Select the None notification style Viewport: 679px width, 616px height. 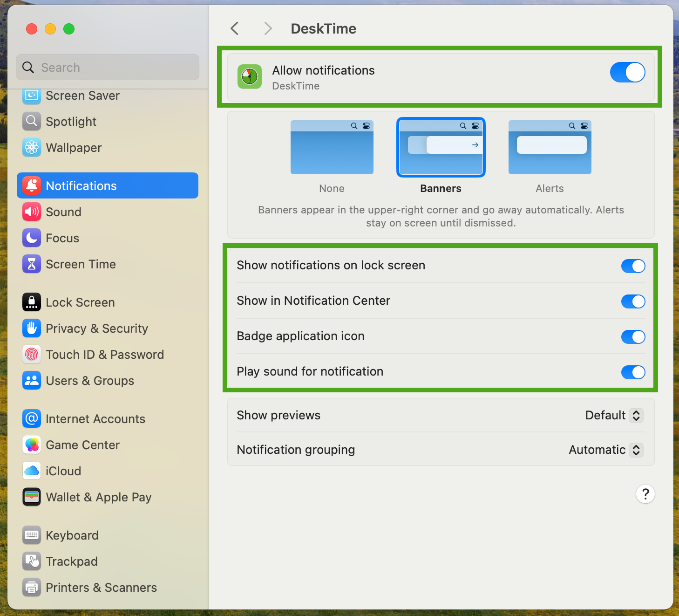point(332,148)
